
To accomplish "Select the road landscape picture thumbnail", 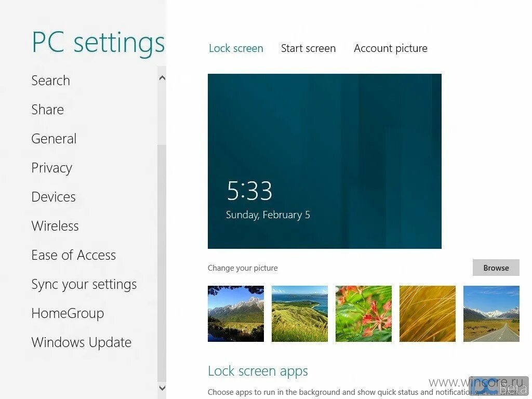I will pos(491,314).
